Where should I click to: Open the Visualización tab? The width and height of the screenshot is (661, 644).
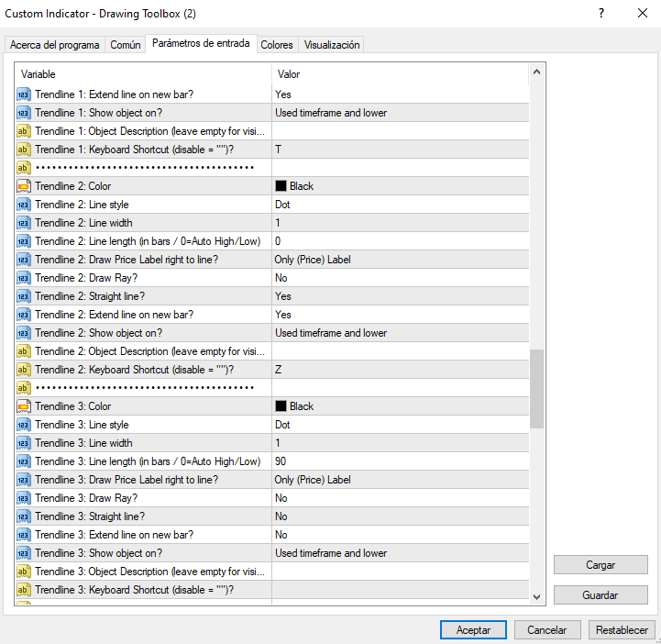point(332,45)
